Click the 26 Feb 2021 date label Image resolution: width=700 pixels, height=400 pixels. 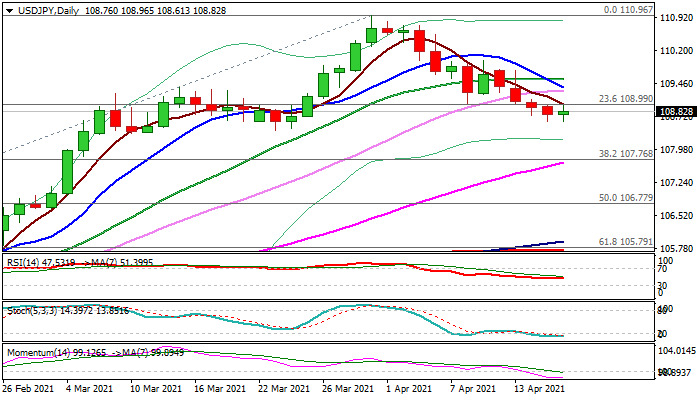[30, 389]
